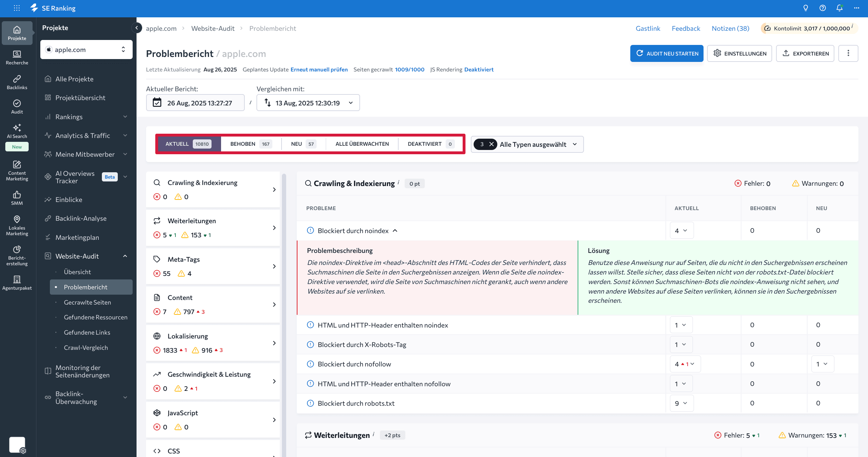Screen dimensions: 868x457
Task: Open the Vergleichen mit date dropdown
Action: coord(308,103)
